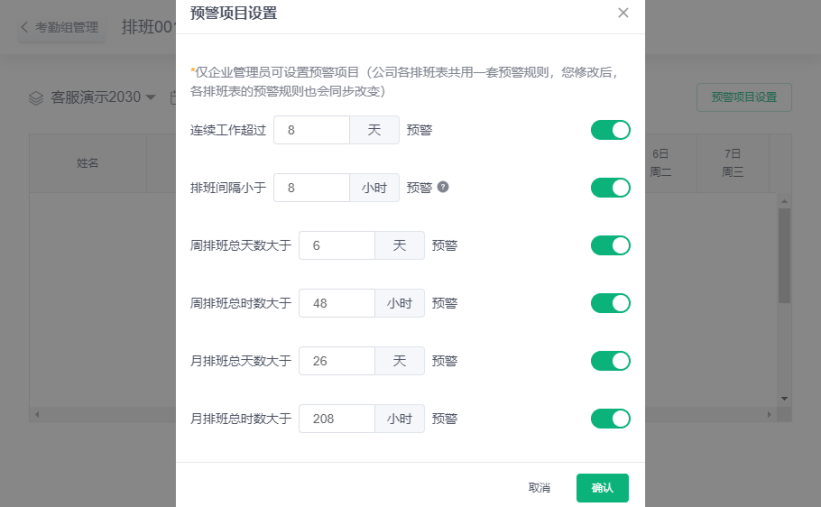The image size is (821, 507).
Task: Click the horizontal scrollbar left arrow
Action: click(37, 414)
